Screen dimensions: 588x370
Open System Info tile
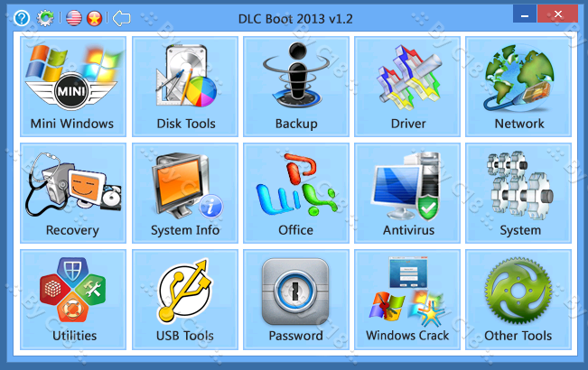coord(185,193)
